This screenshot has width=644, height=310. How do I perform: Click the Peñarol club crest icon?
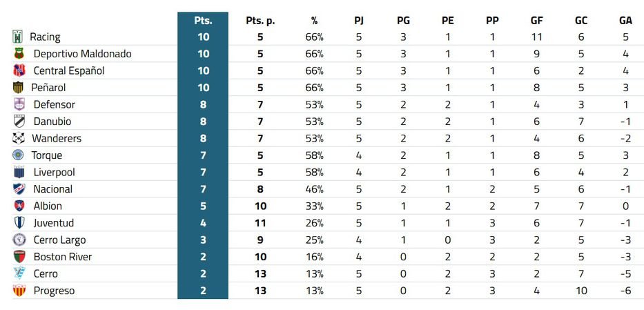pos(18,88)
